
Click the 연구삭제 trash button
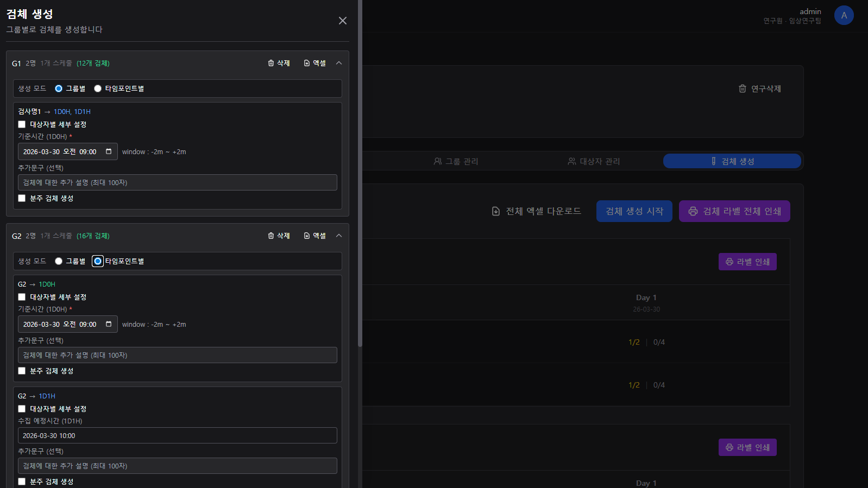click(759, 88)
